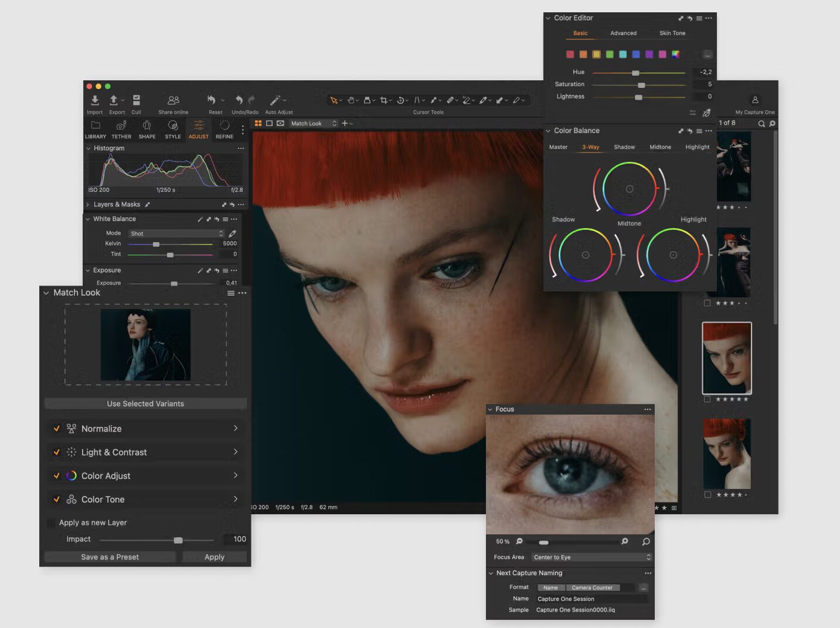Screen dimensions: 840x628
Task: Uncheck the Color Tone option
Action: 57,500
